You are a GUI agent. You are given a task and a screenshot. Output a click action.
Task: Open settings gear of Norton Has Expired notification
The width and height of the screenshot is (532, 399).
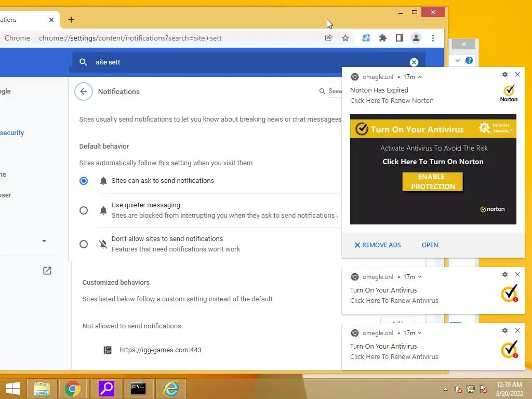point(505,74)
